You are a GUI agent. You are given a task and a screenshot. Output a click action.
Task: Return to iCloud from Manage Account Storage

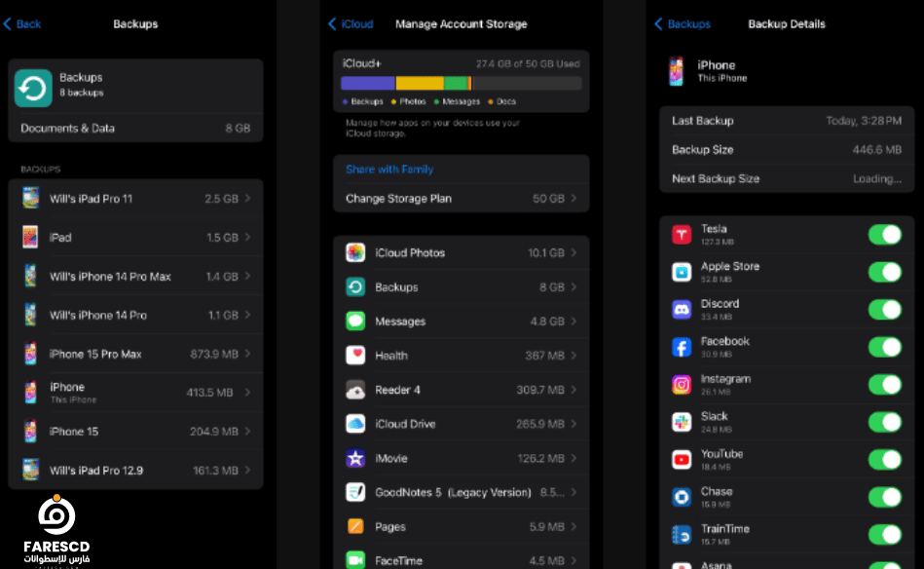[x=351, y=24]
